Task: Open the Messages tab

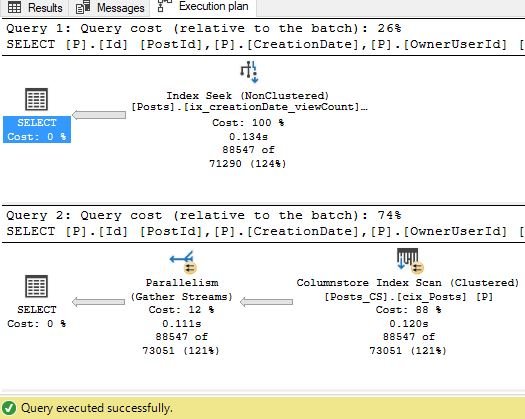Action: [110, 7]
